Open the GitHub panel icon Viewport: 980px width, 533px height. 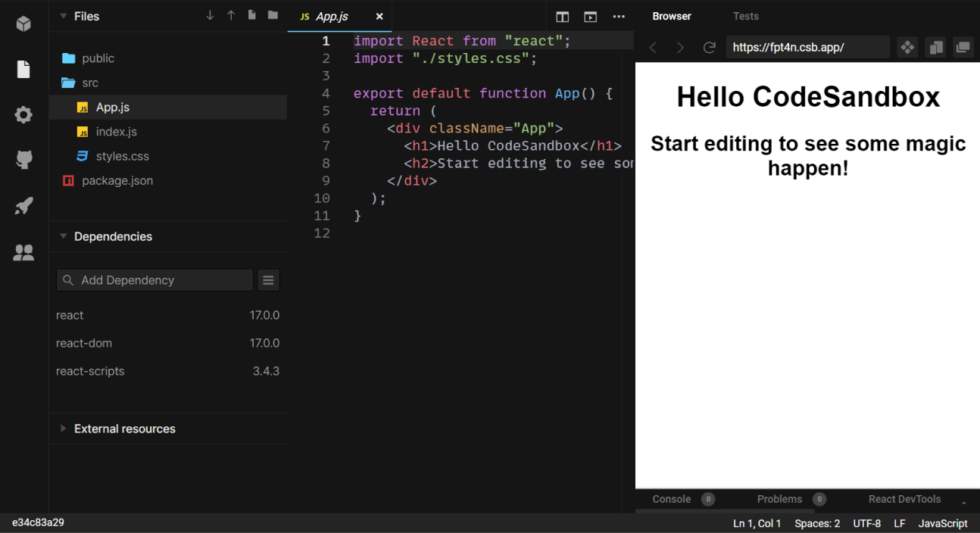tap(23, 160)
